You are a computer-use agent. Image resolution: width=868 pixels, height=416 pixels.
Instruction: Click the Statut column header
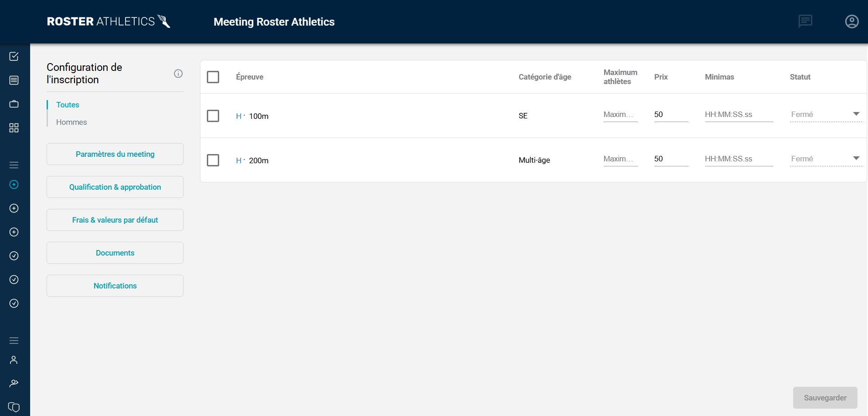(800, 77)
